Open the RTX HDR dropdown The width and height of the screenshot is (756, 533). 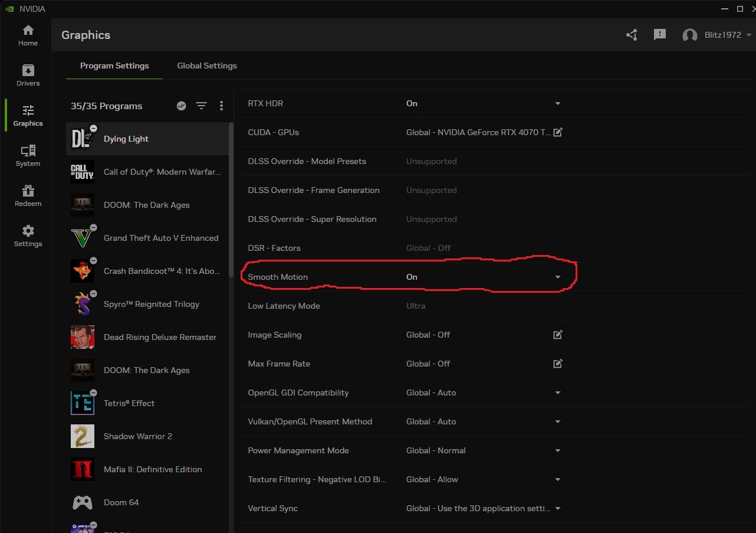(558, 103)
